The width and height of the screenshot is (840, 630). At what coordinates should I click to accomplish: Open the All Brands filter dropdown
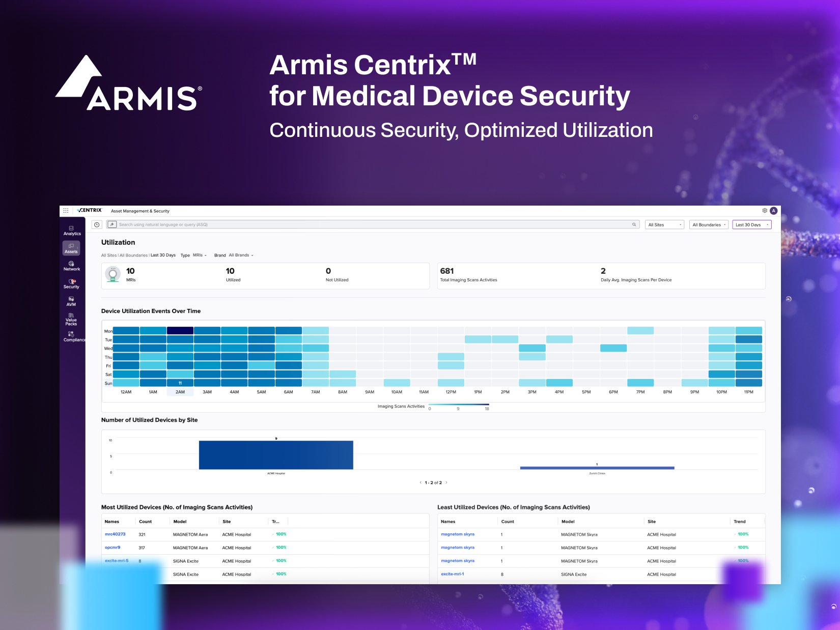pos(241,255)
